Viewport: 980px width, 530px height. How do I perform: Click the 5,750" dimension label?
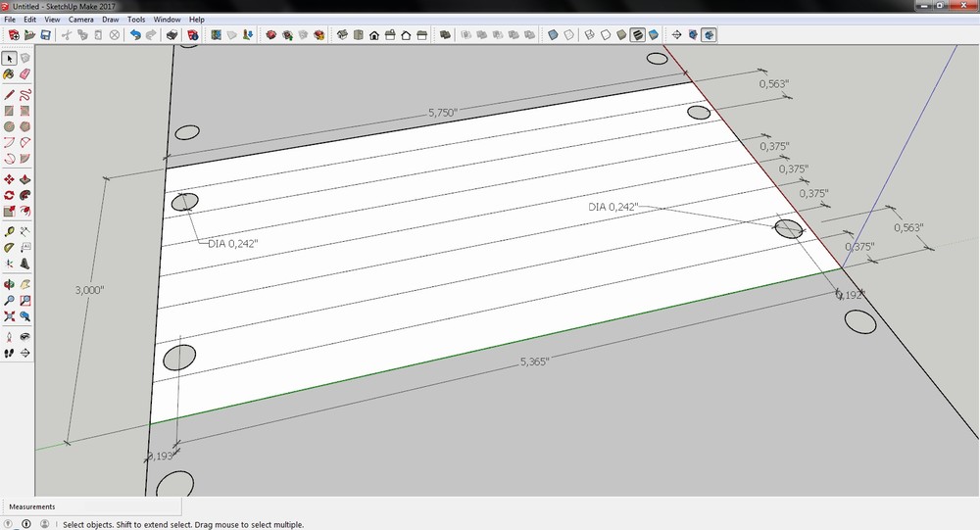click(443, 113)
